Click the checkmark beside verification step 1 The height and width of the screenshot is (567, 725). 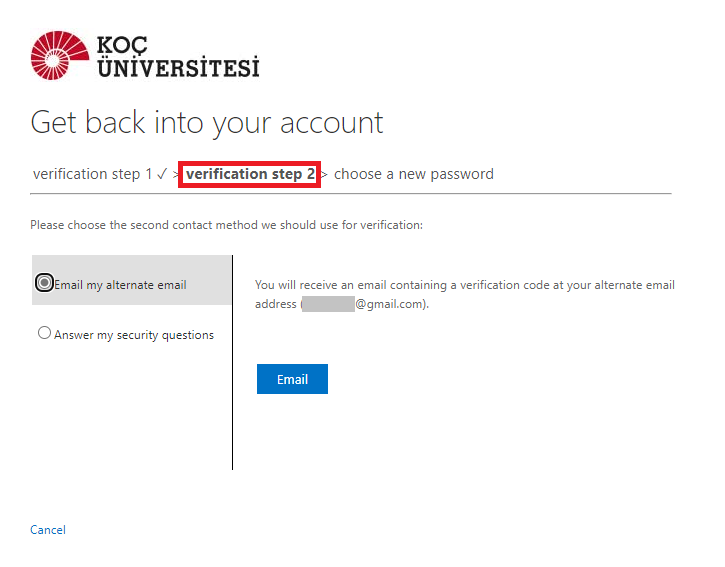coord(161,174)
